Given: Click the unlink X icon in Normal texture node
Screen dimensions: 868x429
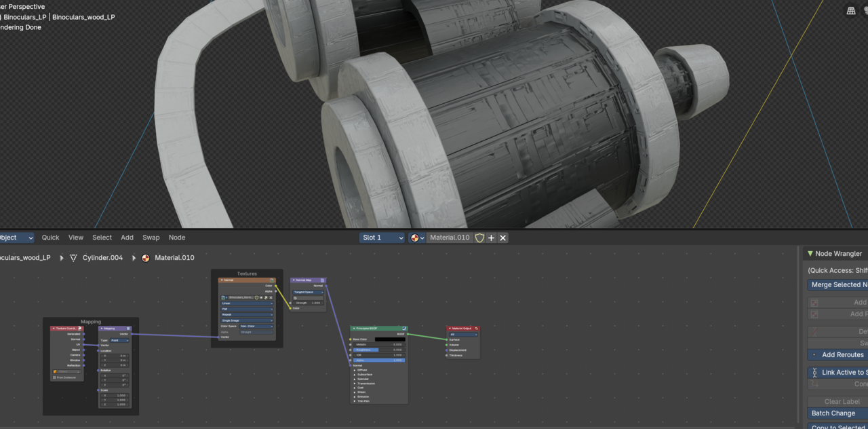Looking at the screenshot, I should point(271,297).
